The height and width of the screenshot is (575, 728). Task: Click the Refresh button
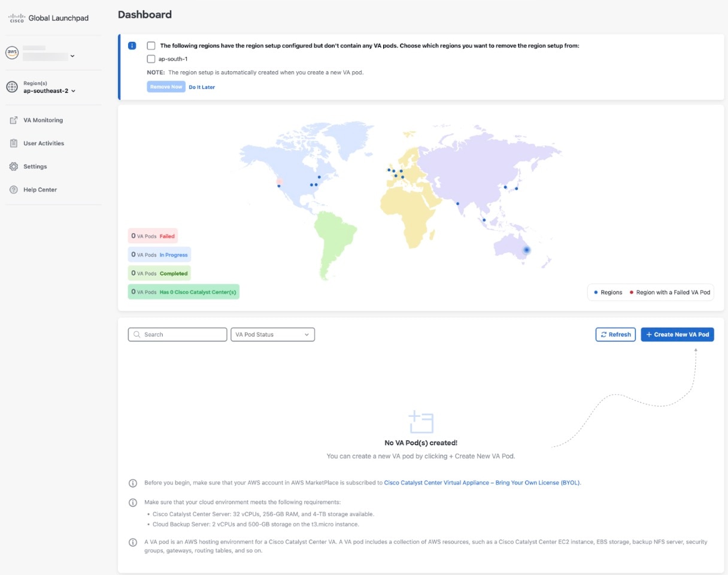click(615, 335)
